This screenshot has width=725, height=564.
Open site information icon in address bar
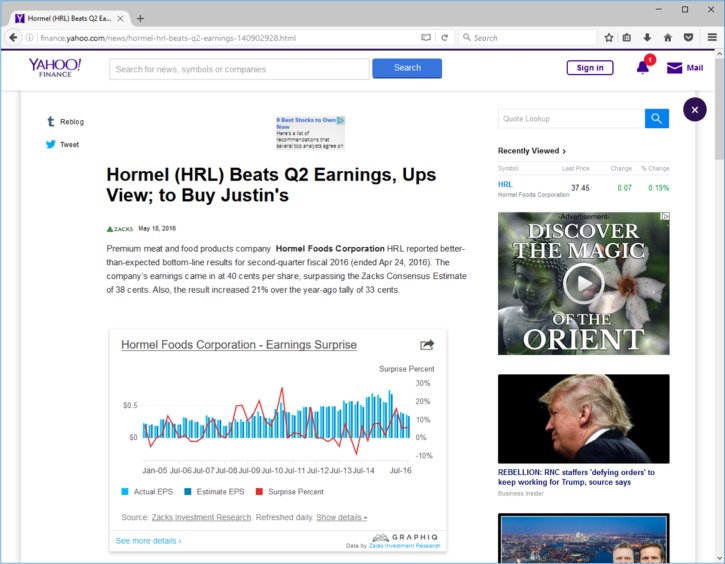[x=30, y=38]
